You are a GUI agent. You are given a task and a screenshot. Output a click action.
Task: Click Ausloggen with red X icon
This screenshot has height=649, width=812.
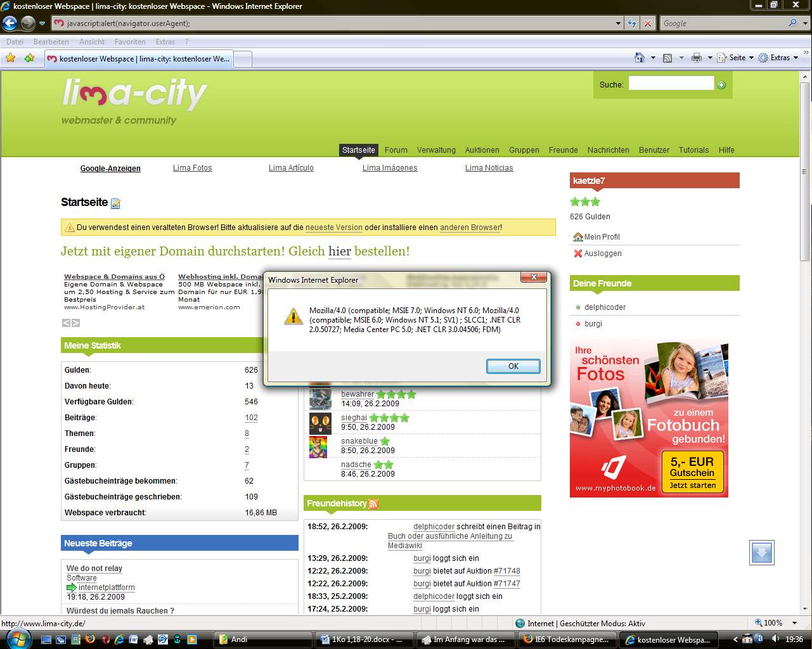click(597, 254)
